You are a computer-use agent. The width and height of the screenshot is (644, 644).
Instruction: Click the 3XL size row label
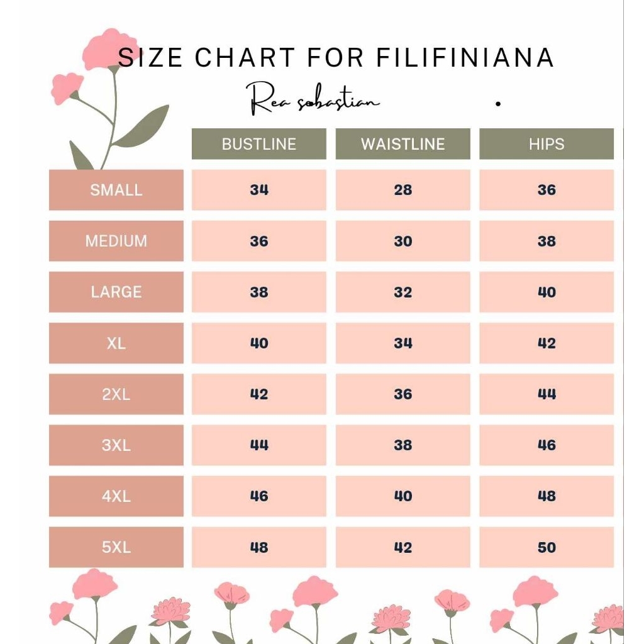pyautogui.click(x=116, y=445)
